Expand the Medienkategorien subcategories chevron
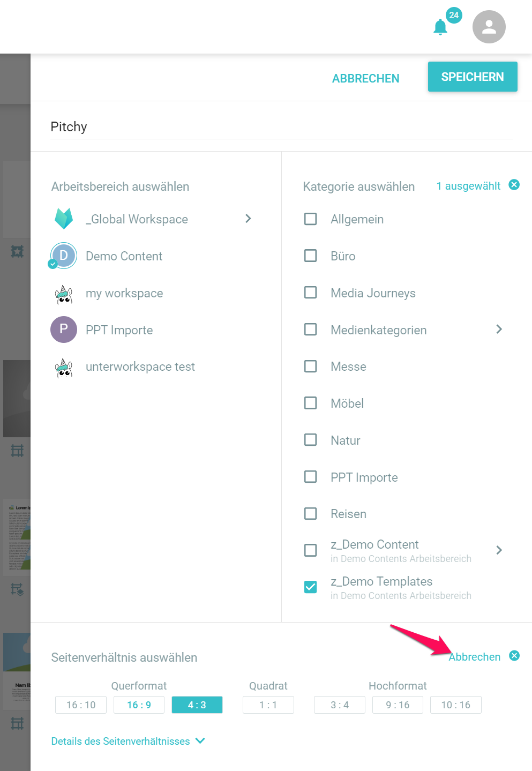 click(499, 329)
